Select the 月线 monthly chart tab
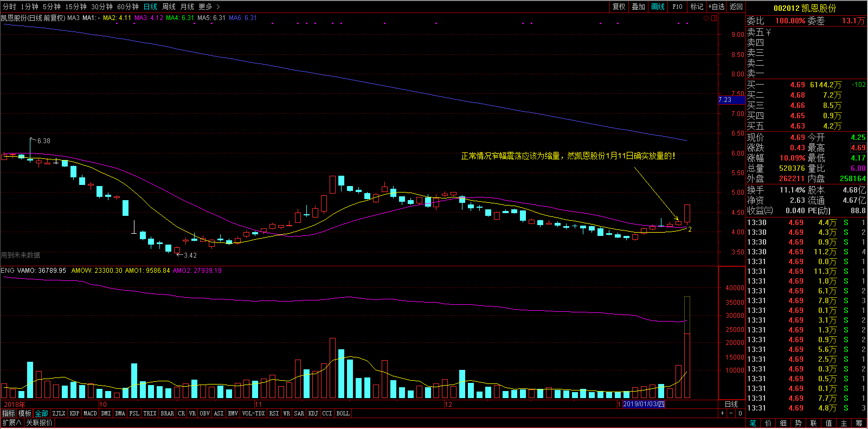This screenshot has height=429, width=868. click(x=187, y=7)
